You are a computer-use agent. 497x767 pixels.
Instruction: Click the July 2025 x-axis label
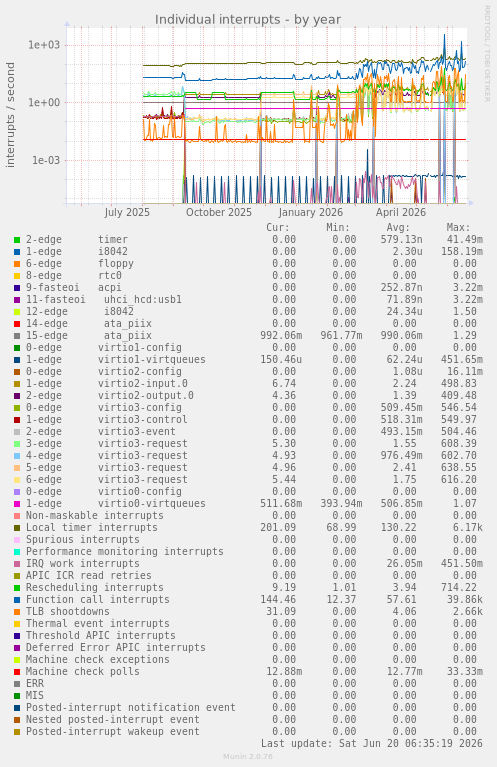127,212
